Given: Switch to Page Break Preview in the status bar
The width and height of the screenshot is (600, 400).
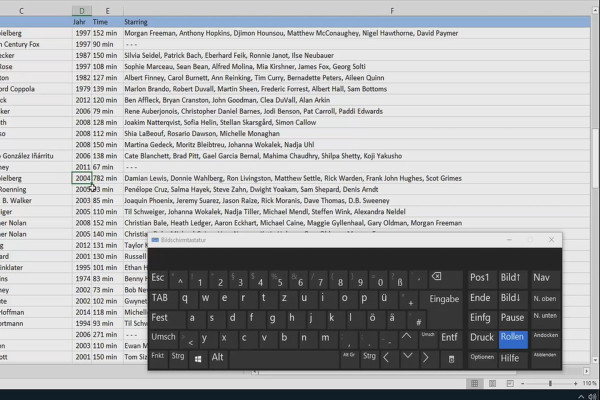Looking at the screenshot, I should pos(510,383).
